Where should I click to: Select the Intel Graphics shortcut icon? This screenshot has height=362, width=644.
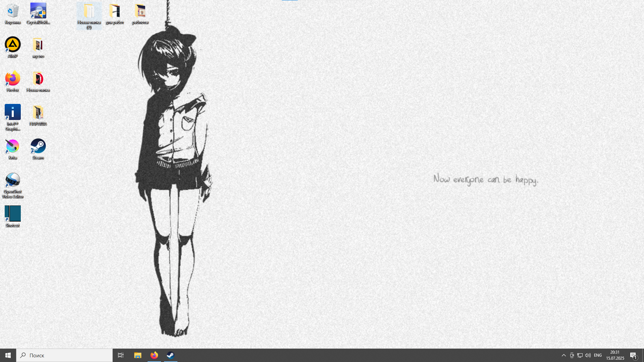coord(13,117)
